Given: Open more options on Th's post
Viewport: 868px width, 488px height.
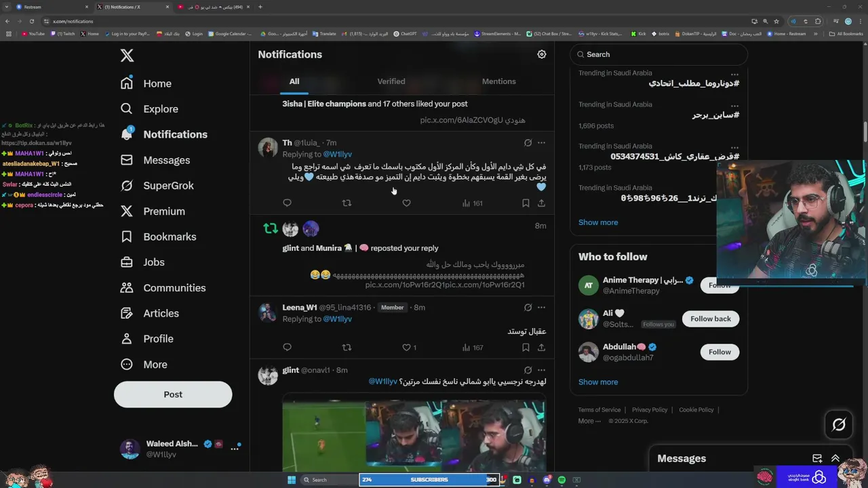Looking at the screenshot, I should point(541,143).
